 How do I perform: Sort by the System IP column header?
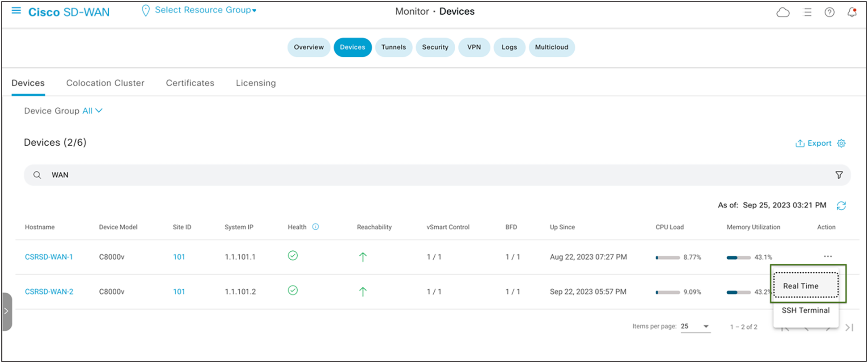(239, 227)
